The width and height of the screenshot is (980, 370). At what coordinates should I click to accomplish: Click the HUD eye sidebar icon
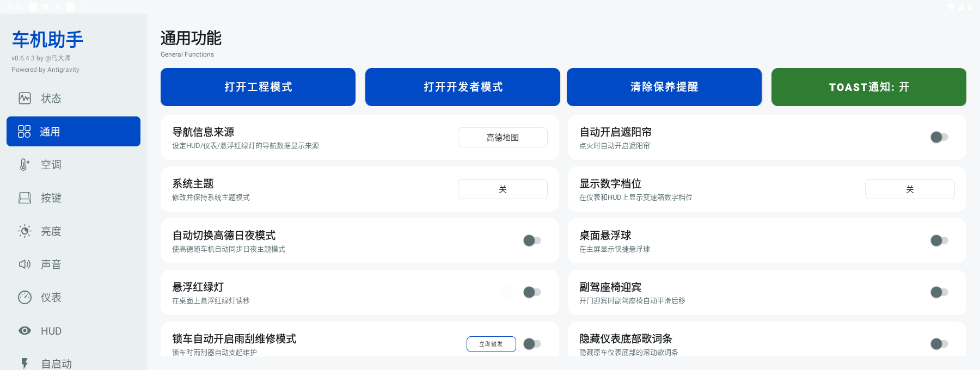pos(24,331)
